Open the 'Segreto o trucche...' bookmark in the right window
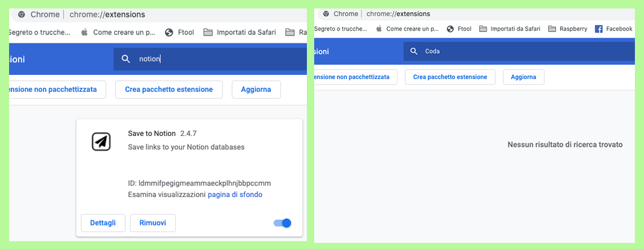The height and width of the screenshot is (249, 644). pos(341,28)
